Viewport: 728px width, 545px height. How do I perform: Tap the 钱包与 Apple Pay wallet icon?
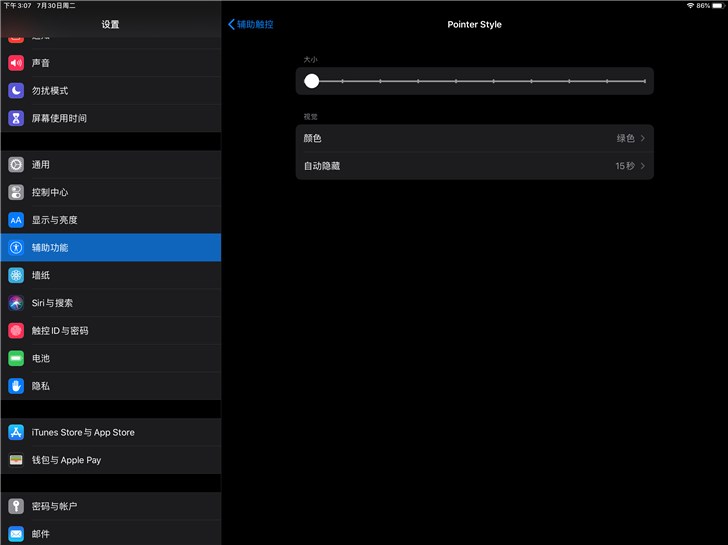(x=16, y=460)
